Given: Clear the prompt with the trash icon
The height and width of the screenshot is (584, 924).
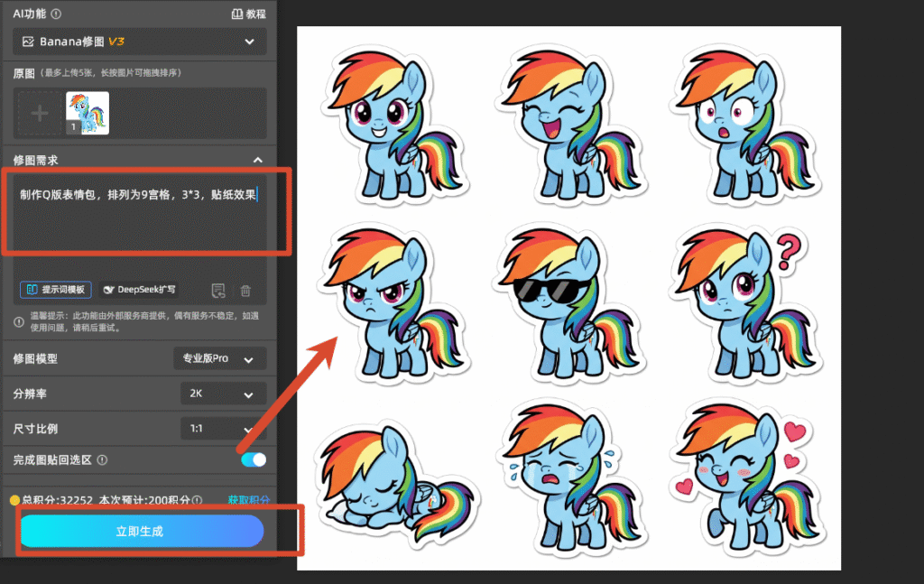Looking at the screenshot, I should pos(245,290).
